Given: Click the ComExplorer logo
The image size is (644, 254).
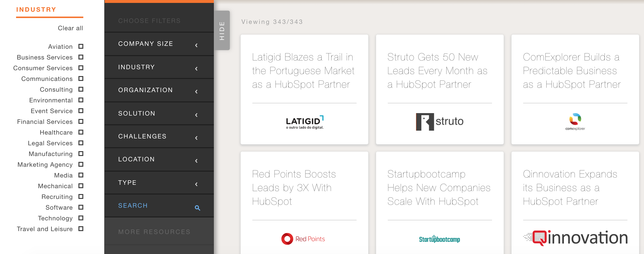Looking at the screenshot, I should 575,122.
